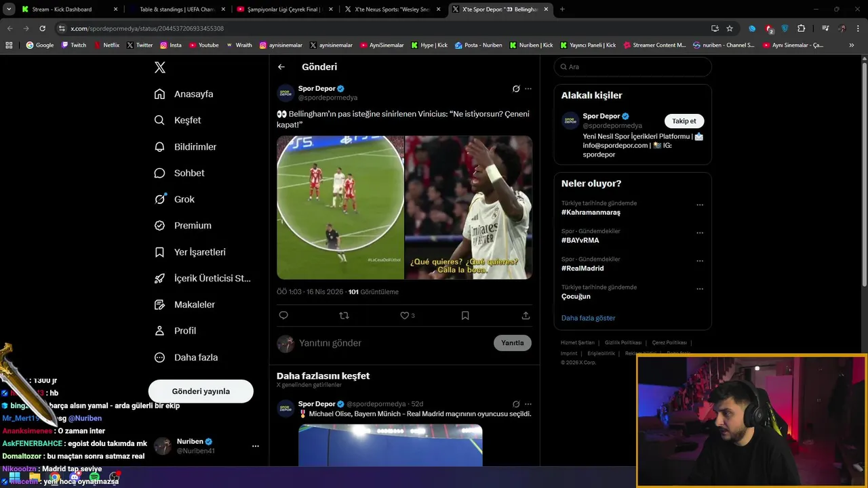The width and height of the screenshot is (868, 488).
Task: Click the browser back arrow
Action: point(9,28)
